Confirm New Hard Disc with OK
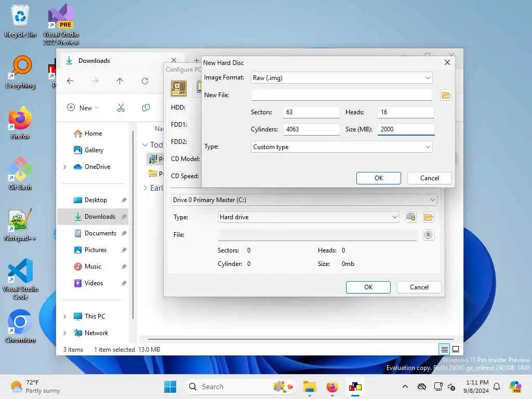 click(379, 178)
